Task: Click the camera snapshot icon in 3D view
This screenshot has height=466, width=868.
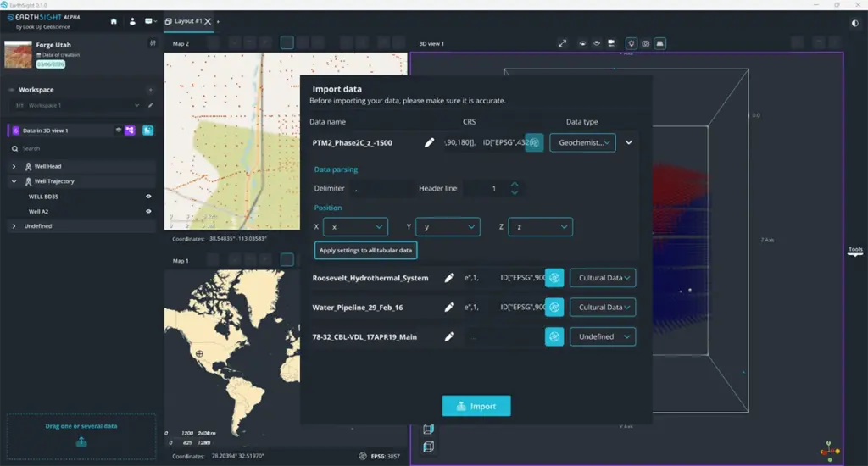Action: tap(645, 43)
